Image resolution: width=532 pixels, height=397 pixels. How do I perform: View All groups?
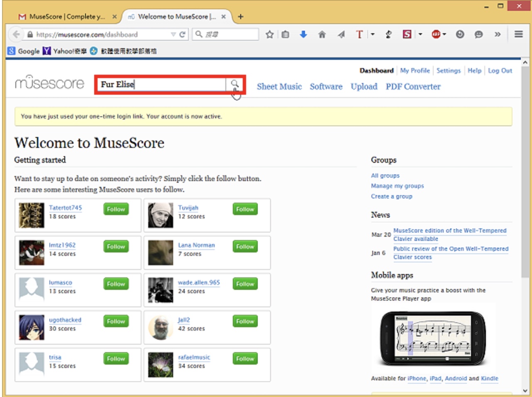(385, 176)
